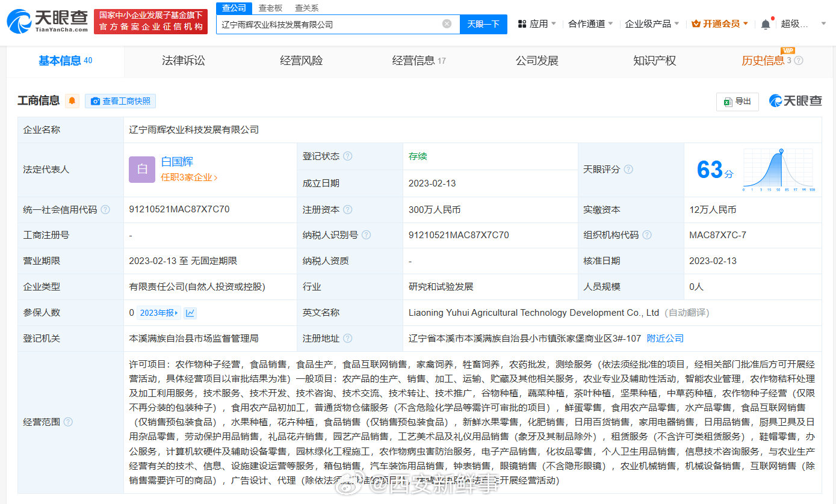836x504 pixels.
Task: Click 本溪满族自治县市场监督管理局 registration authority
Action: [194, 339]
